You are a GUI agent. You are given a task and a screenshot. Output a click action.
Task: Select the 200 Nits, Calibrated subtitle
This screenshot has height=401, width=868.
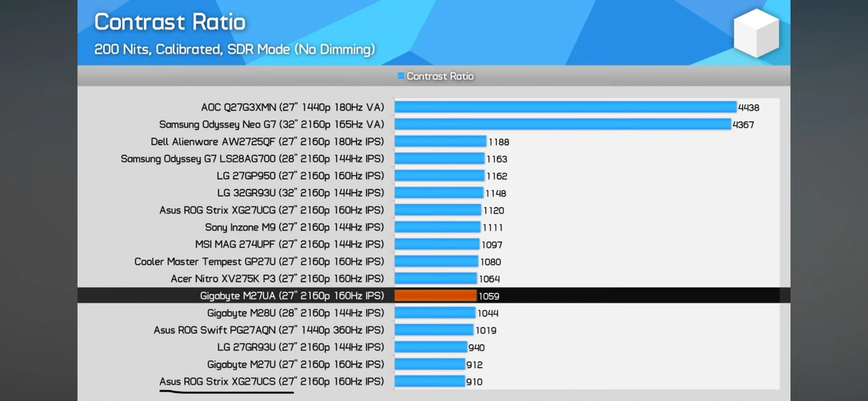[x=234, y=49]
